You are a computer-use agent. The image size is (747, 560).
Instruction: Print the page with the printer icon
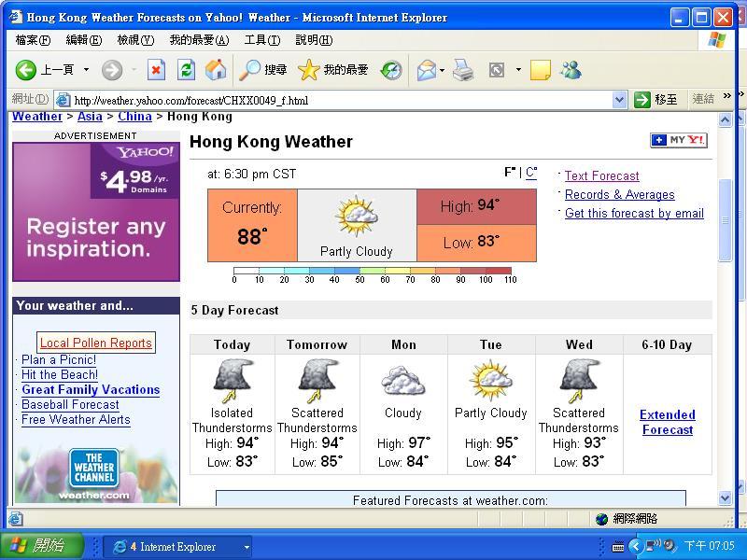[x=462, y=70]
